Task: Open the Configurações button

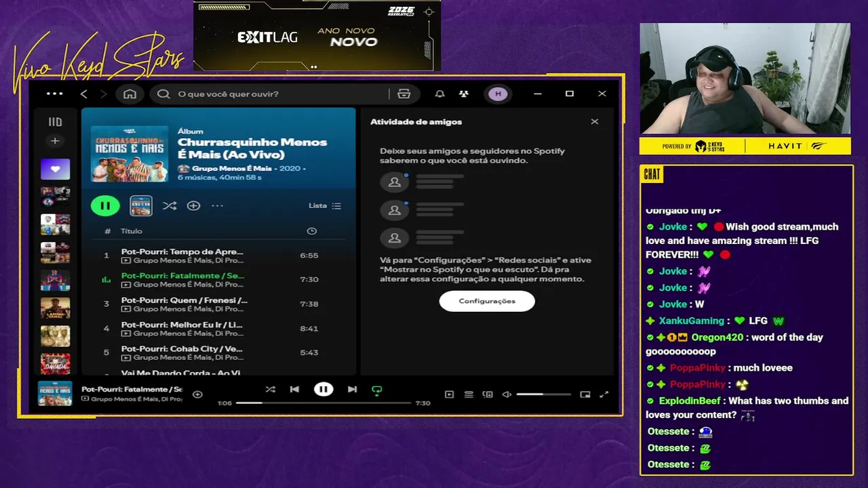Action: tap(487, 301)
